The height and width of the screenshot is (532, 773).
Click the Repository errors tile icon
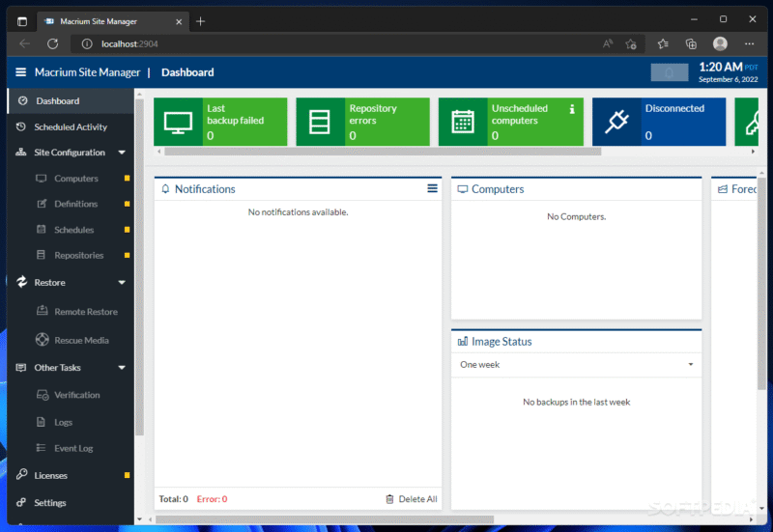[x=319, y=122]
